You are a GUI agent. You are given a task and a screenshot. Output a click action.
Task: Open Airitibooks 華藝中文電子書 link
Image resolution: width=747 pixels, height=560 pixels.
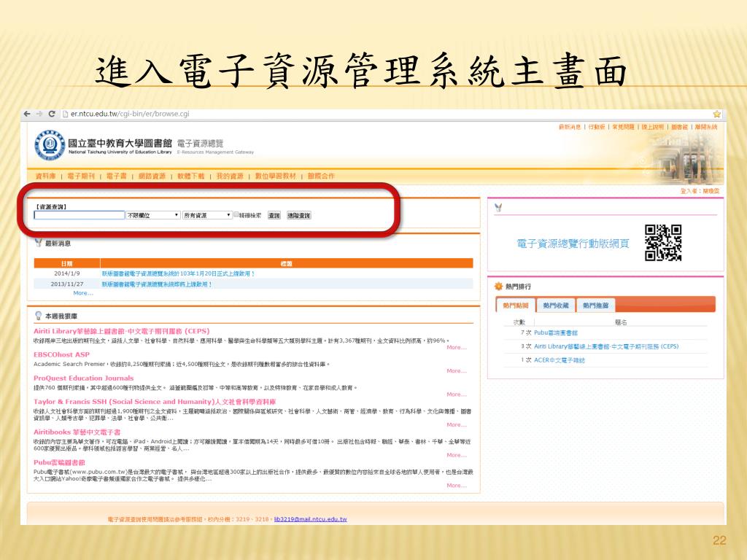(77, 432)
